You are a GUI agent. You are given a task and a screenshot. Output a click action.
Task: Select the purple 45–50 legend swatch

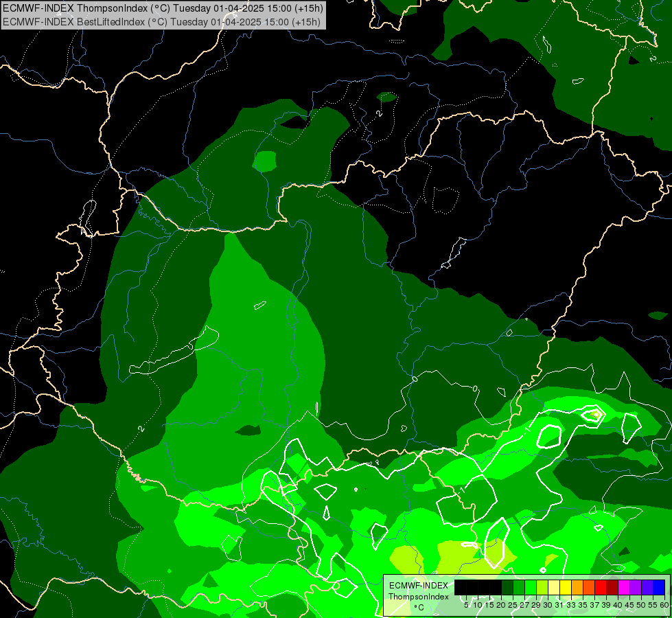click(x=636, y=587)
